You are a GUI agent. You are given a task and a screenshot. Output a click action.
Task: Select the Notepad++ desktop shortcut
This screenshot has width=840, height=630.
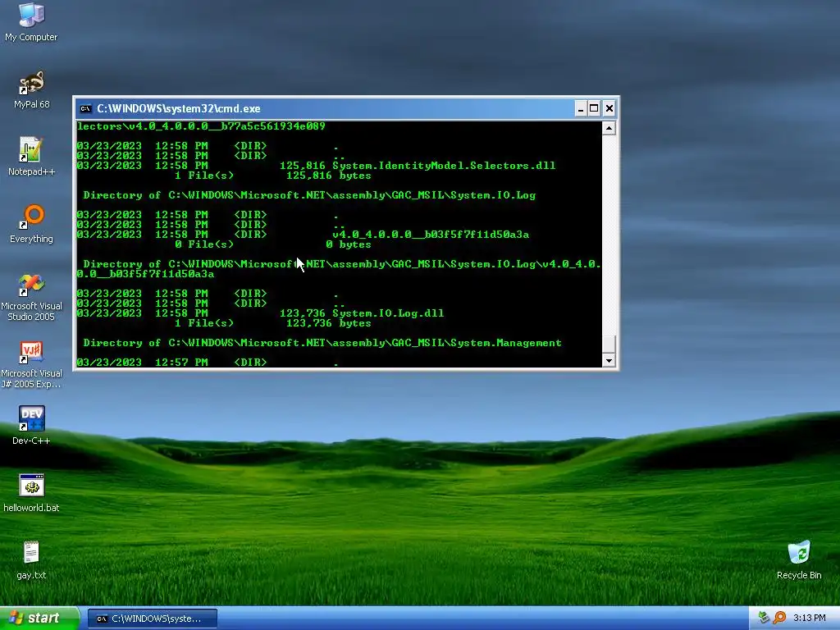(31, 156)
